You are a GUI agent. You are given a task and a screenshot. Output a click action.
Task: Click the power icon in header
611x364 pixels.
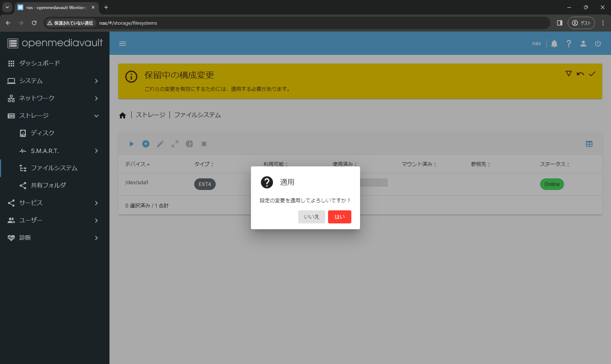[598, 44]
